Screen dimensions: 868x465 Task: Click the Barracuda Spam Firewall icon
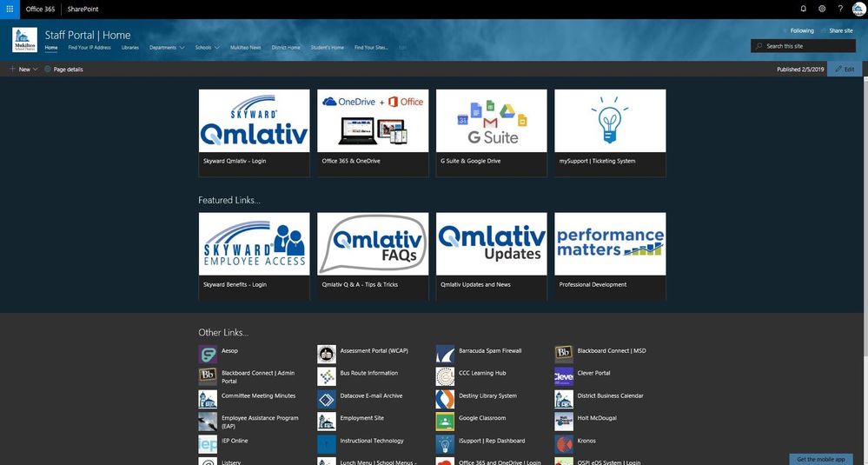[445, 355]
